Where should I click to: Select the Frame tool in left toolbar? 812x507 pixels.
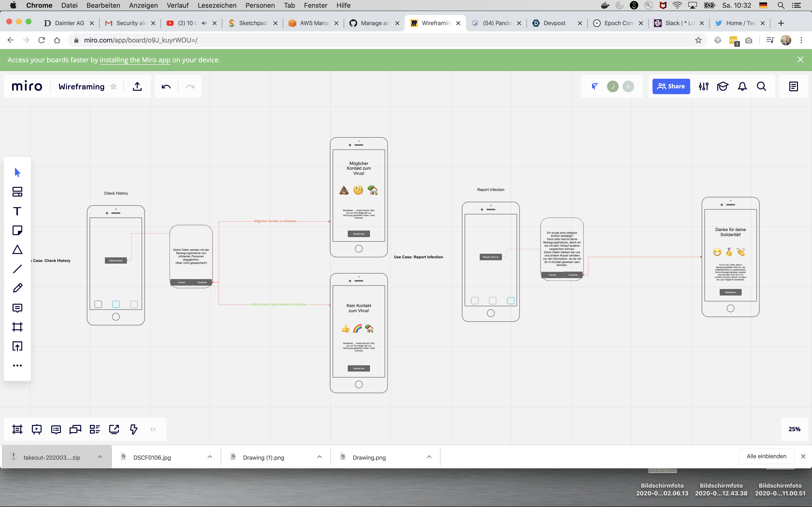tap(17, 327)
